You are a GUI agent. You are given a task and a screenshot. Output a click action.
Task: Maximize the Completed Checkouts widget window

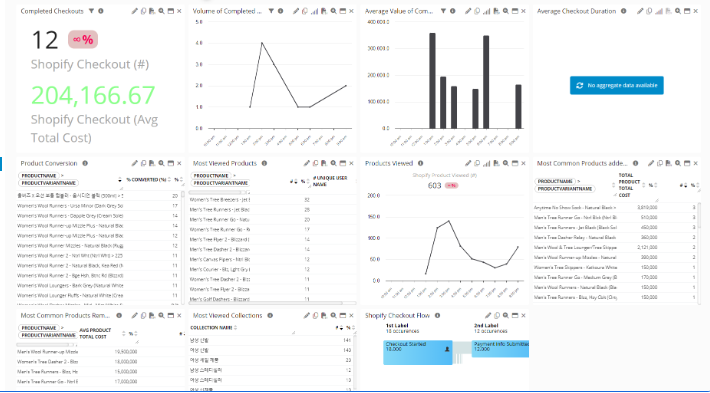(x=170, y=11)
